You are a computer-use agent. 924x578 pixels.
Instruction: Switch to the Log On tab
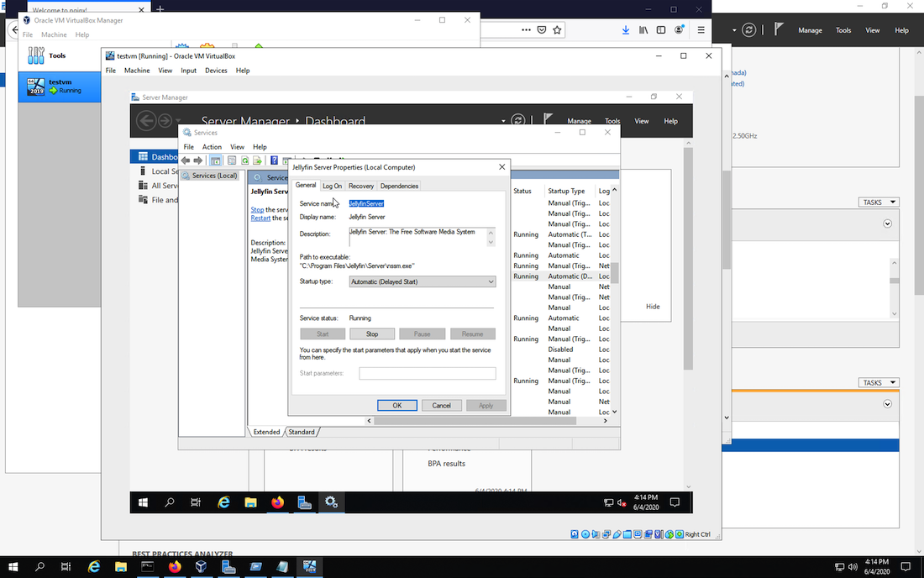coord(333,185)
